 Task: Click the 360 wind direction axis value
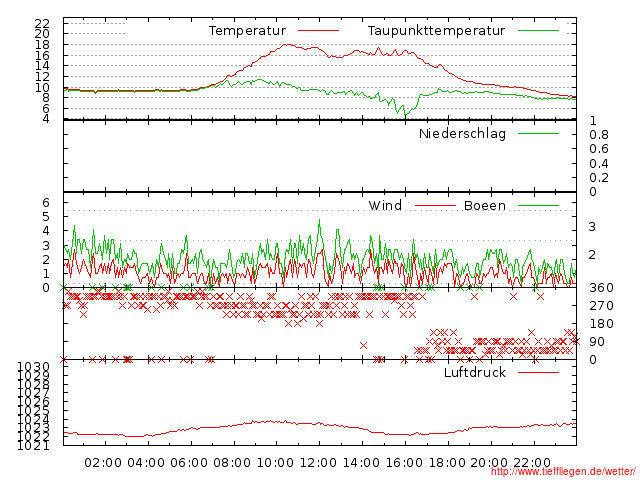tap(601, 288)
